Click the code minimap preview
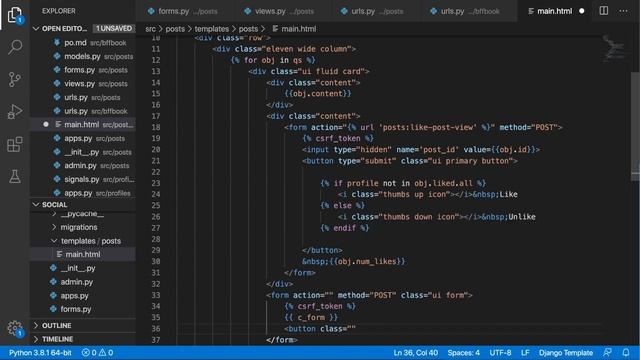This screenshot has width=640, height=360. (615, 49)
